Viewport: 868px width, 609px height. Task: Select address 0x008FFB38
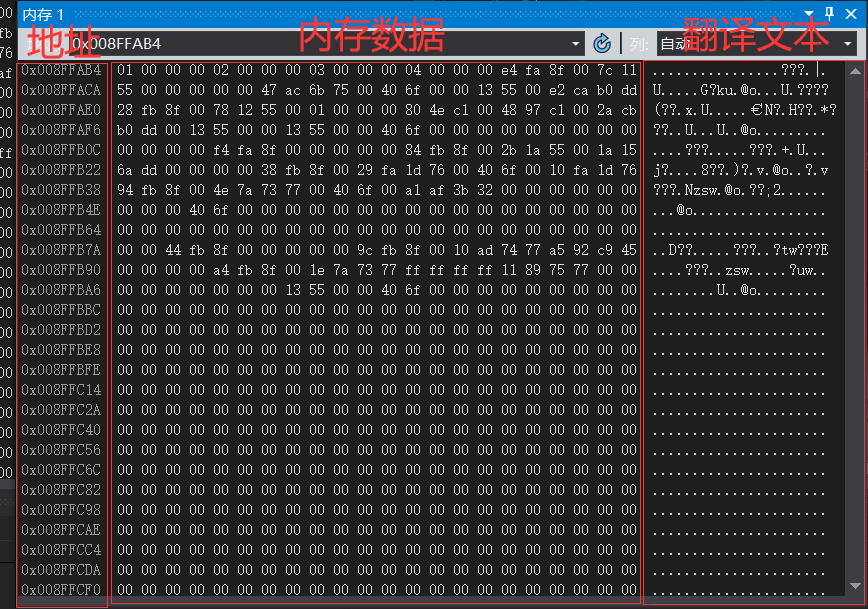coord(61,190)
